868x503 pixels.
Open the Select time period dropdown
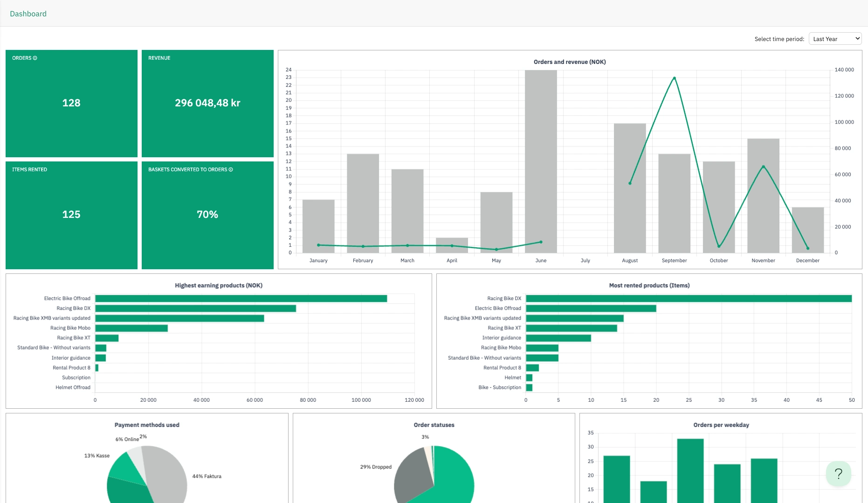(835, 39)
